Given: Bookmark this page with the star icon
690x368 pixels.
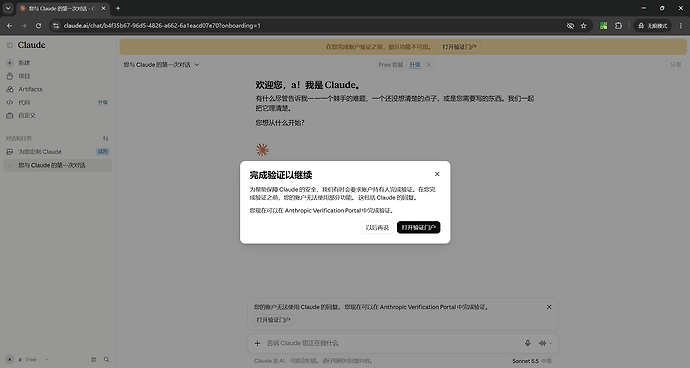Looking at the screenshot, I should pyautogui.click(x=584, y=26).
